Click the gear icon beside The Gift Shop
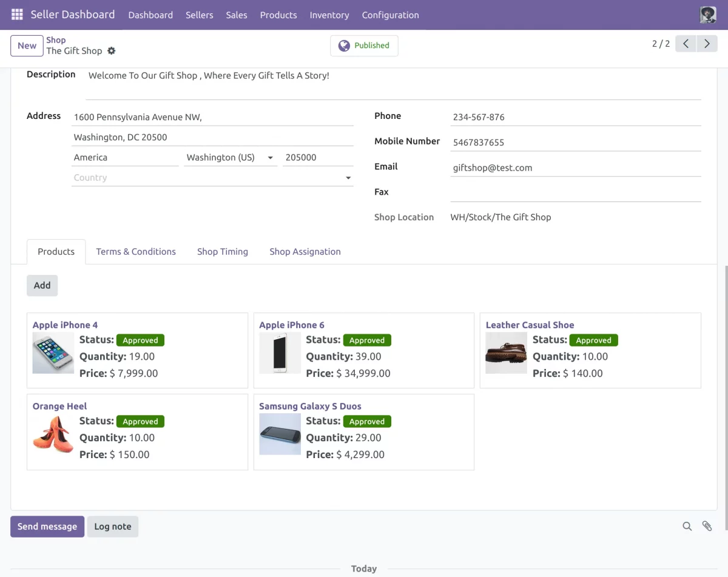The image size is (728, 577). click(112, 51)
